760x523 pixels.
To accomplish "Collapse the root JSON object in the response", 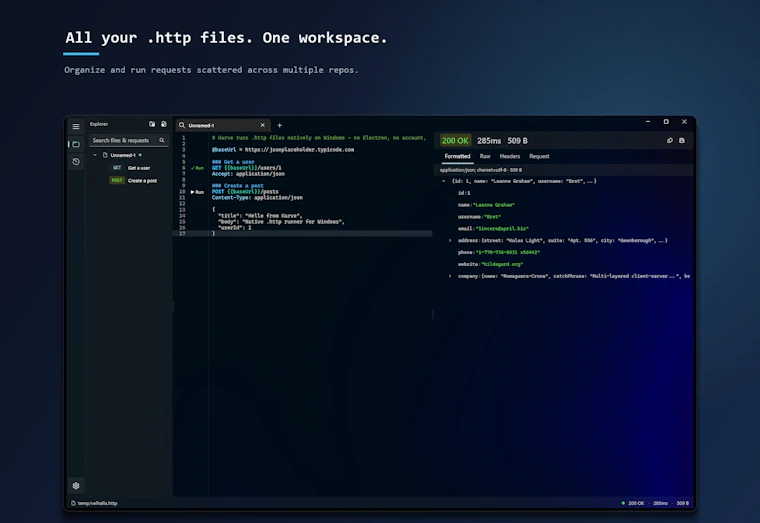I will [443, 181].
